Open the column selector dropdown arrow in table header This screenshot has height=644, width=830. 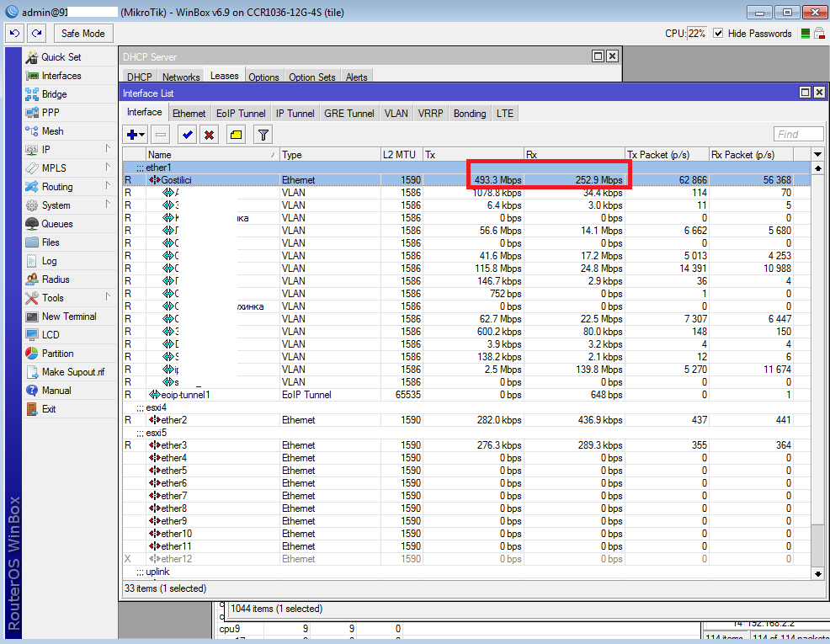[817, 154]
